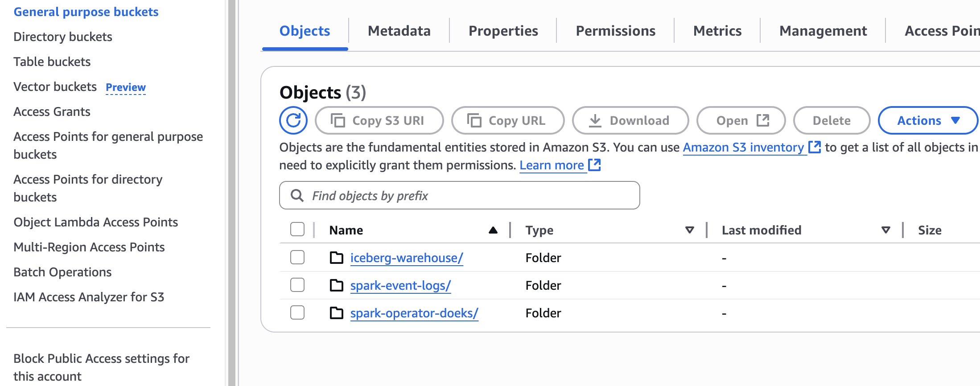Screen dimensions: 980x386
Task: Click the search magnifier icon
Action: [x=297, y=195]
